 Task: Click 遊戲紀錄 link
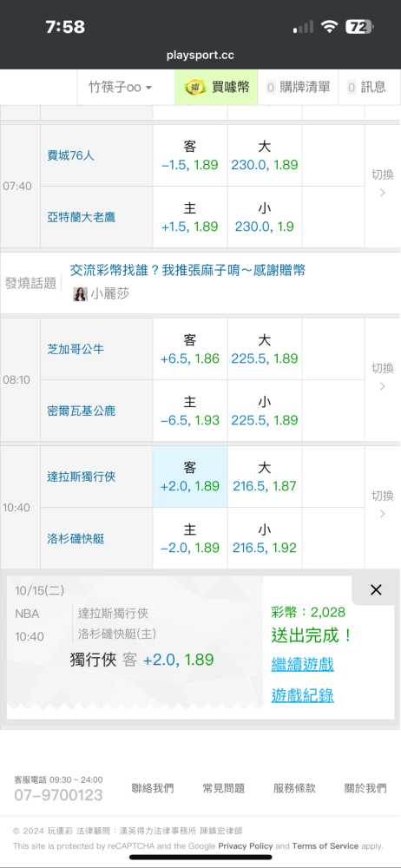[302, 695]
